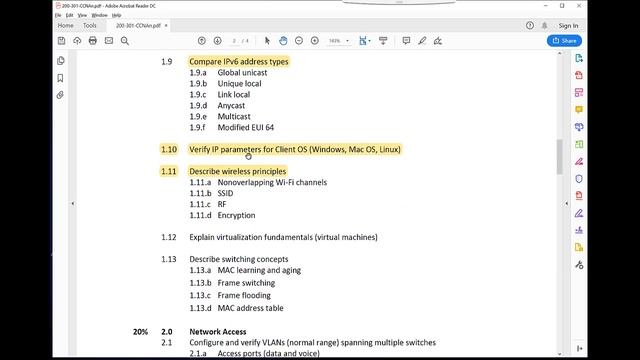Viewport: 640px width, 360px height.
Task: Click text Describe wireless principles
Action: coord(238,171)
